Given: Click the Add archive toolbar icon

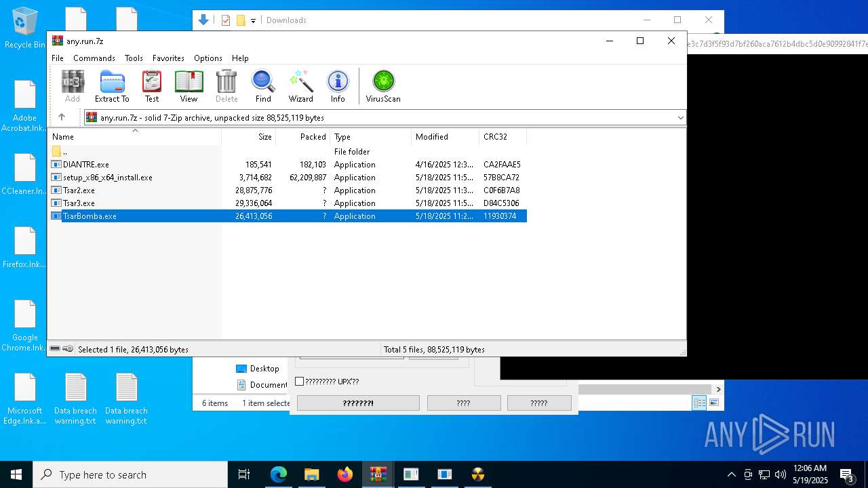Looking at the screenshot, I should point(73,86).
